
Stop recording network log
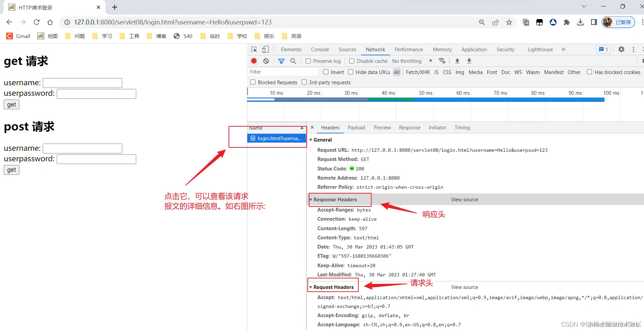tap(254, 61)
